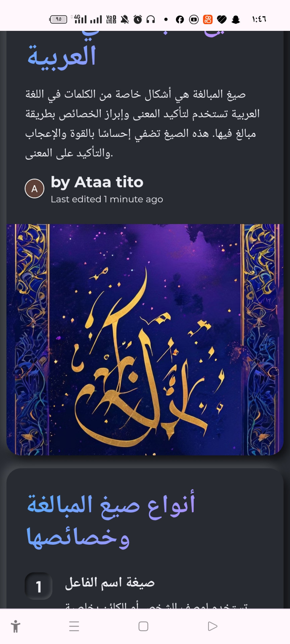Viewport: 290px width, 644px height.
Task: Tap the headphones status icon
Action: pyautogui.click(x=151, y=19)
